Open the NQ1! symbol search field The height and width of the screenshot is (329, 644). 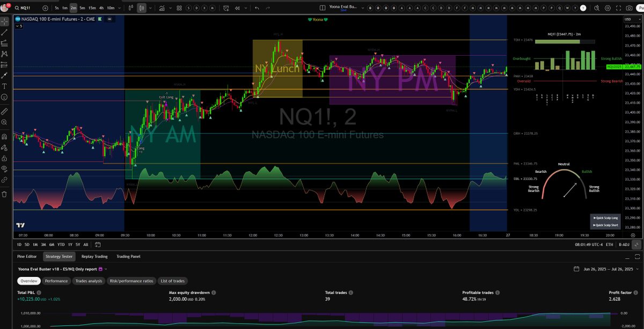[x=25, y=8]
